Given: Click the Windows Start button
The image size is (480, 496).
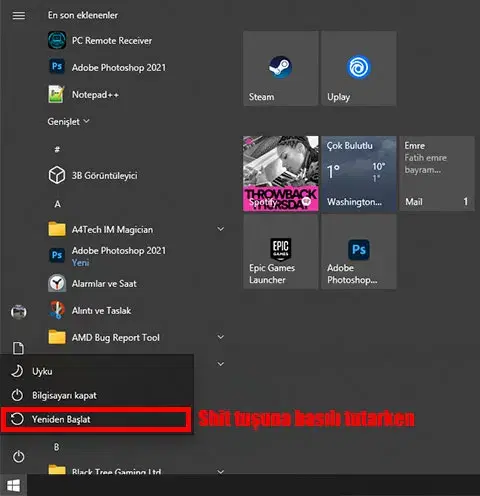Looking at the screenshot, I should [13, 485].
